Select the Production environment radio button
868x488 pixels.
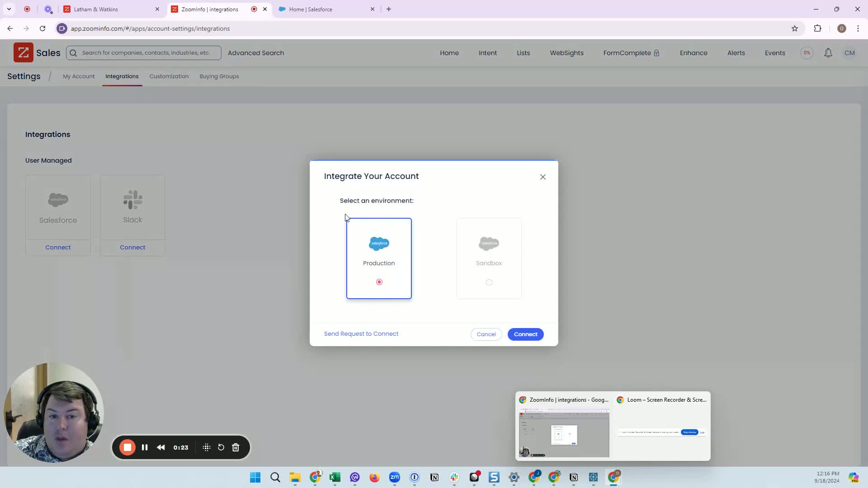379,282
